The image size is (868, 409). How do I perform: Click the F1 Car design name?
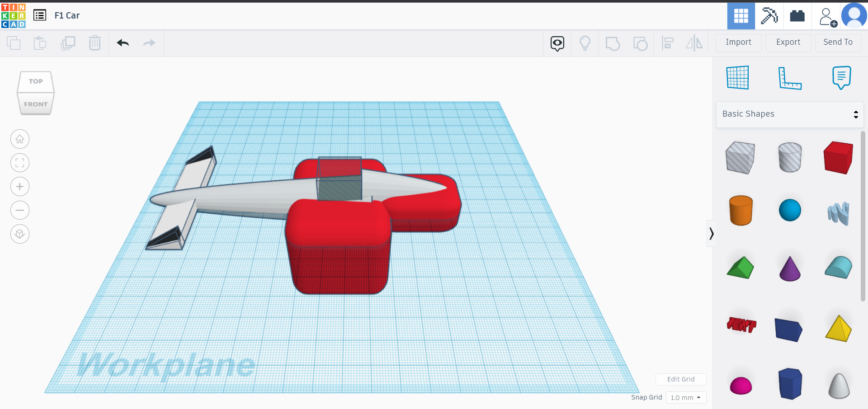(67, 16)
